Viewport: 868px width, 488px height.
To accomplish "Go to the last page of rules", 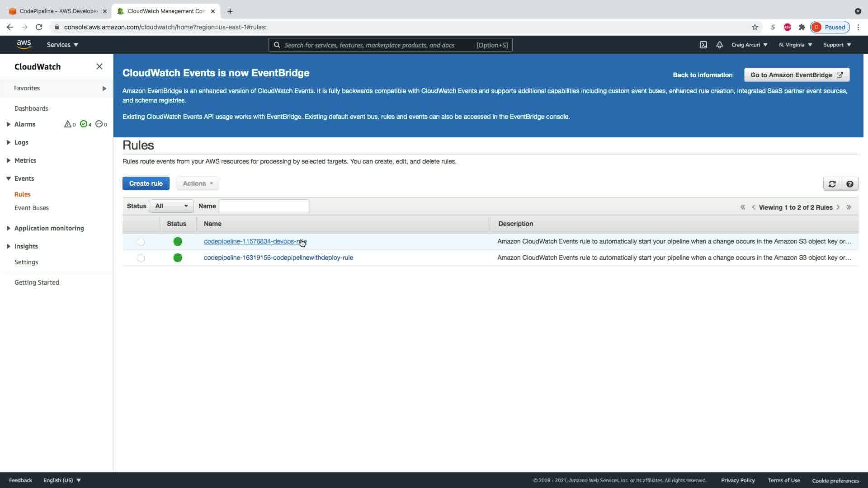I will tap(849, 207).
